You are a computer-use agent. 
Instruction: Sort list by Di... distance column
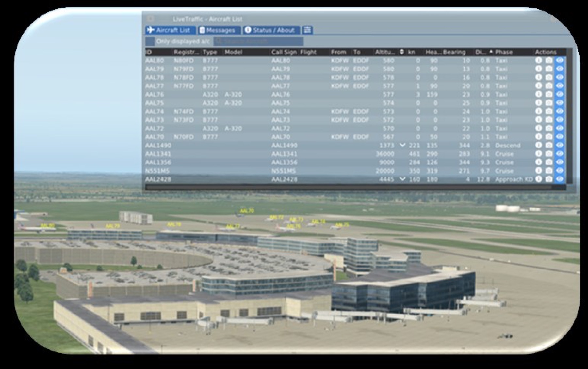484,52
